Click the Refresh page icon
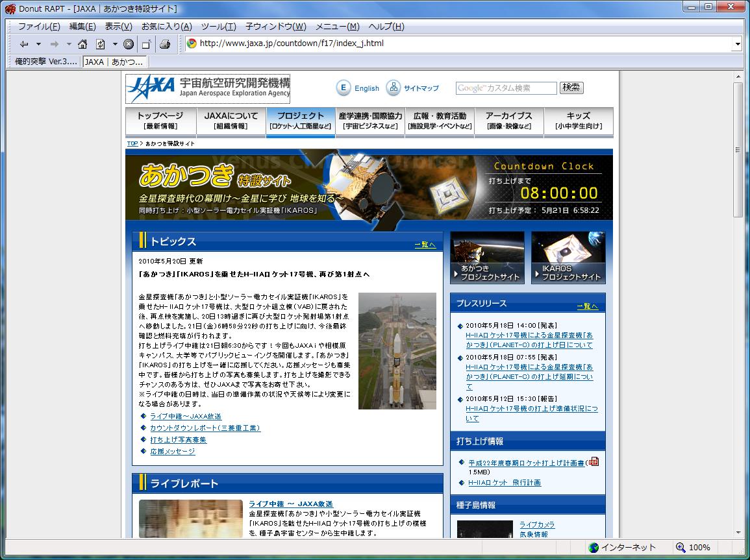Screen dimensions: 750x560 100,44
